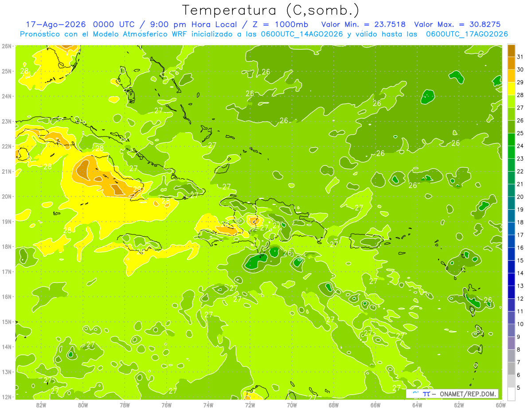Viewport: 532px width, 411px height.
Task: Pick the green legend swatch between 23 and 24
Action: pos(511,153)
